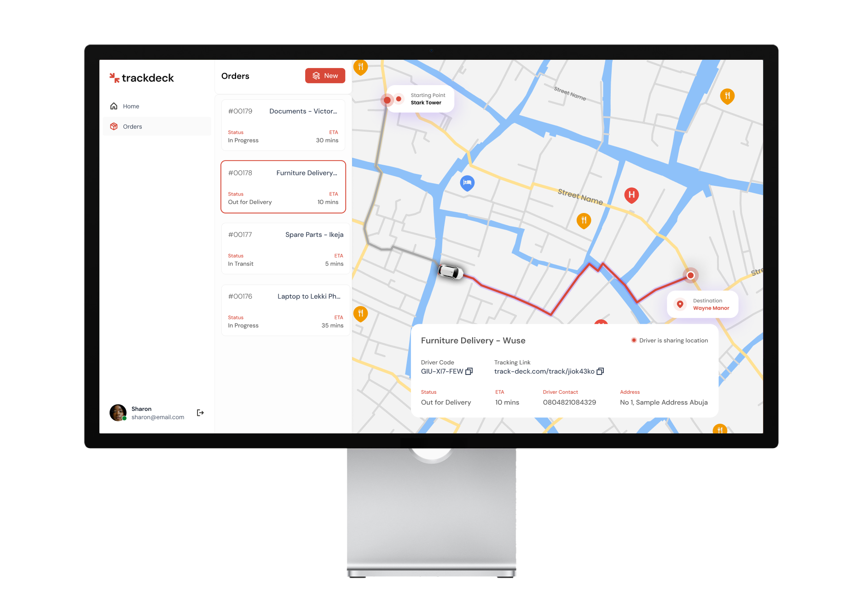Click the hospital H marker on map
Image resolution: width=868 pixels, height=616 pixels.
click(x=631, y=195)
